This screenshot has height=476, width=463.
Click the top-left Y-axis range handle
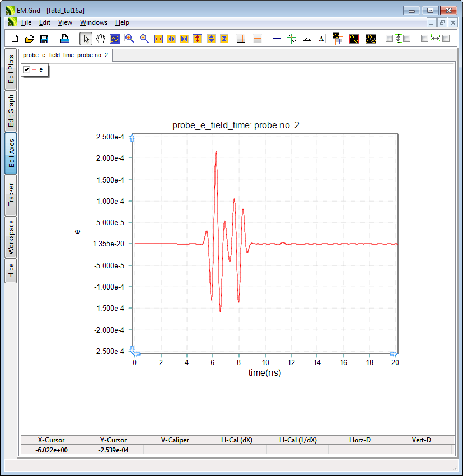[133, 138]
